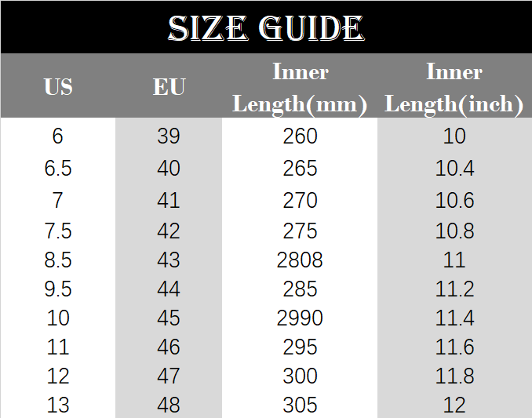532x418 pixels.
Task: Click EU size 43 cell
Action: (x=169, y=260)
